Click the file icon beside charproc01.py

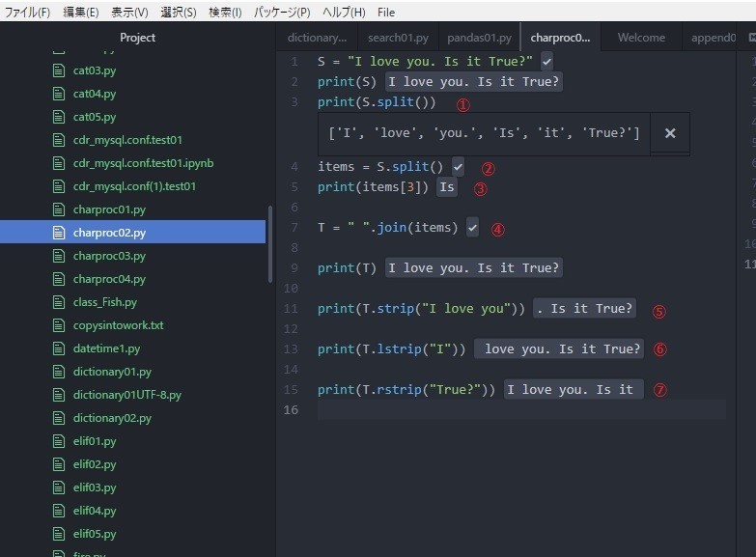pyautogui.click(x=59, y=209)
